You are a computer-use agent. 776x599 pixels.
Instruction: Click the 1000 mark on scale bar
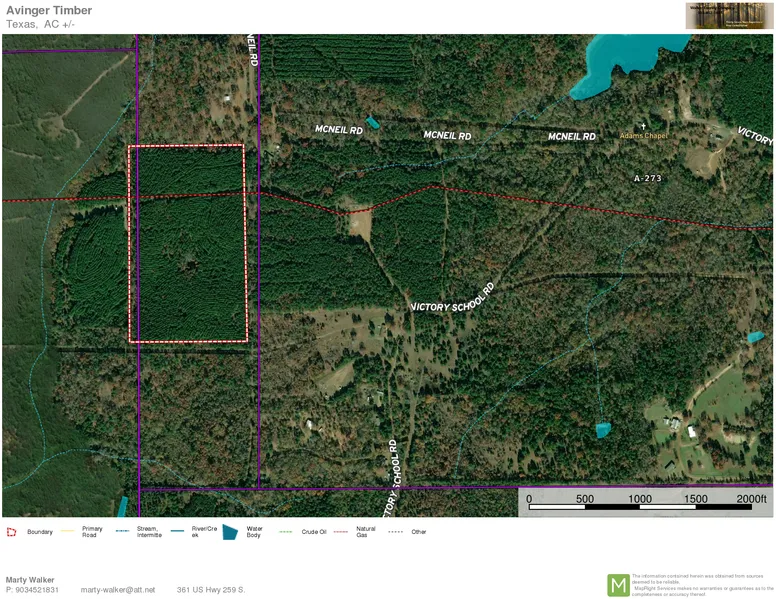click(x=640, y=499)
